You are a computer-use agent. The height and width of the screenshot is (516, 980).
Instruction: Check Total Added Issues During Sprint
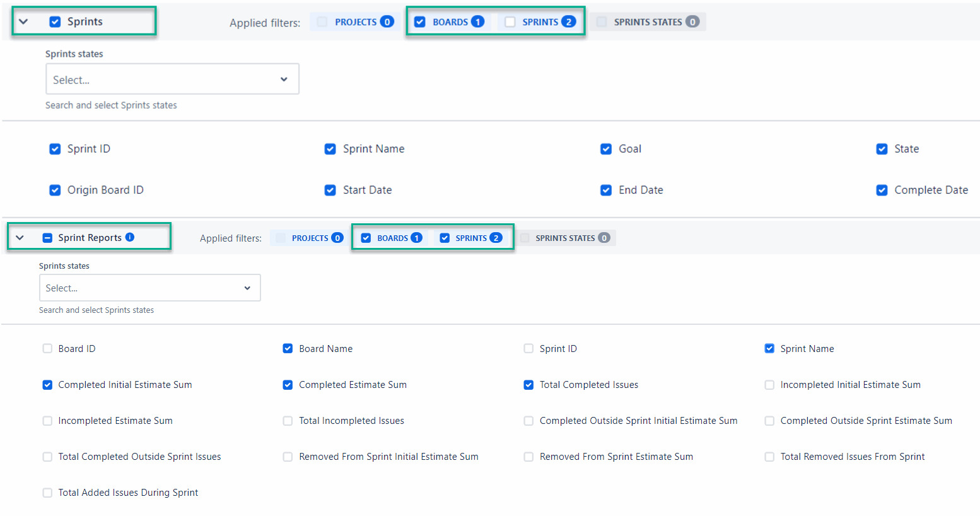pos(47,493)
